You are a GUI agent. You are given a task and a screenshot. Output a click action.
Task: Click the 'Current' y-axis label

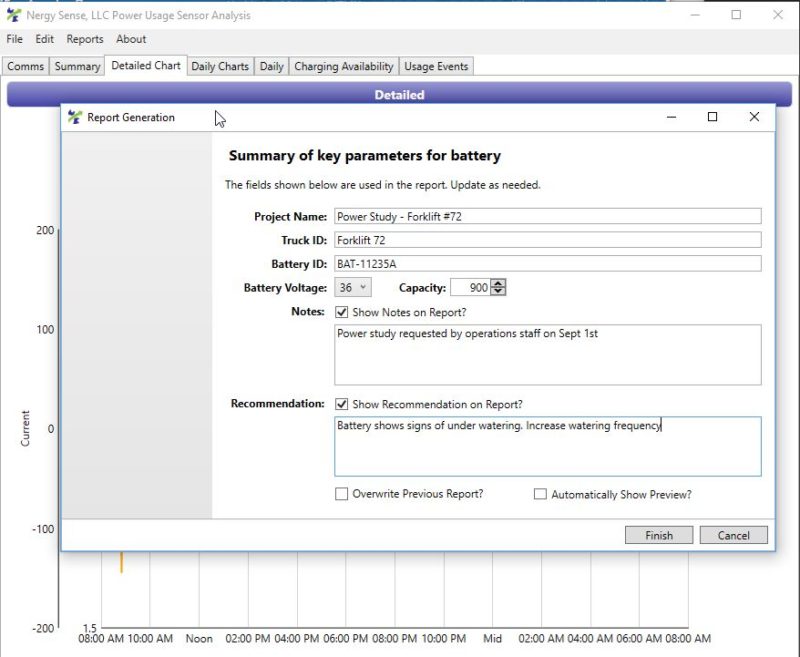25,428
